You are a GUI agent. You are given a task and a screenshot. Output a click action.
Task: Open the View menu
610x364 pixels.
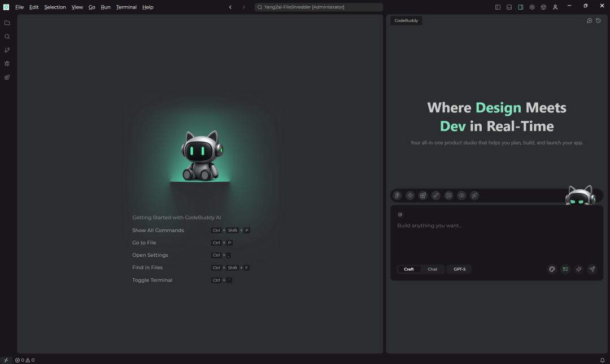coord(77,7)
